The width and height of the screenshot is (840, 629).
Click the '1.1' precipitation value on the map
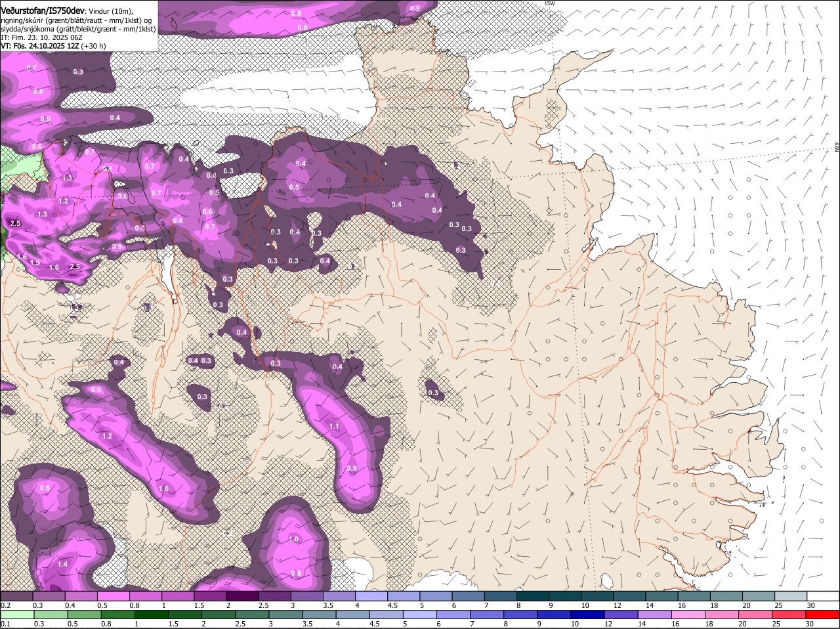click(x=334, y=426)
